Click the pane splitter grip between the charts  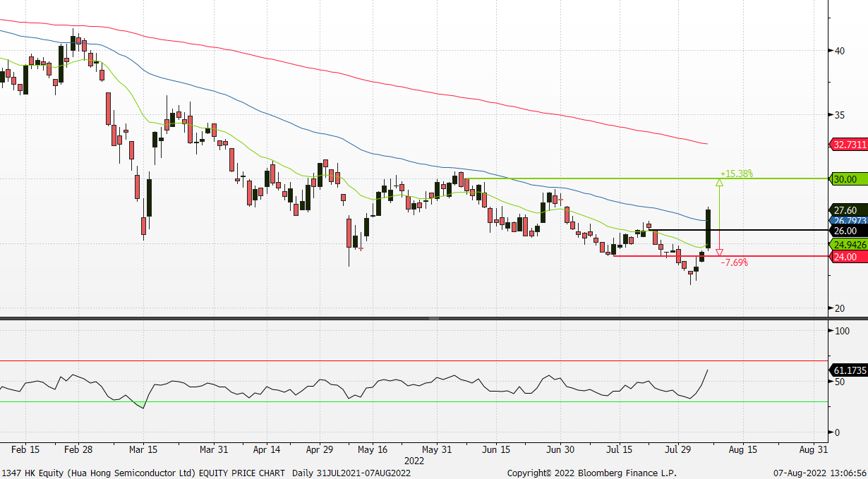[434, 319]
